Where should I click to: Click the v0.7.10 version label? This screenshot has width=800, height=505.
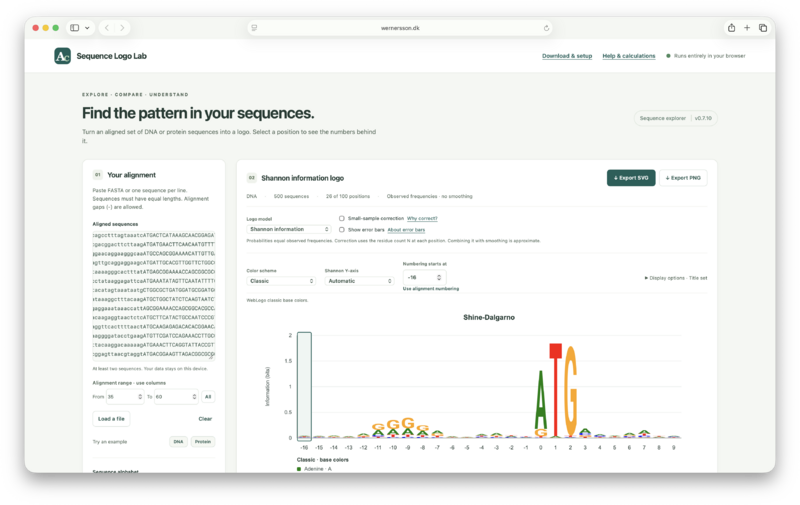(703, 118)
